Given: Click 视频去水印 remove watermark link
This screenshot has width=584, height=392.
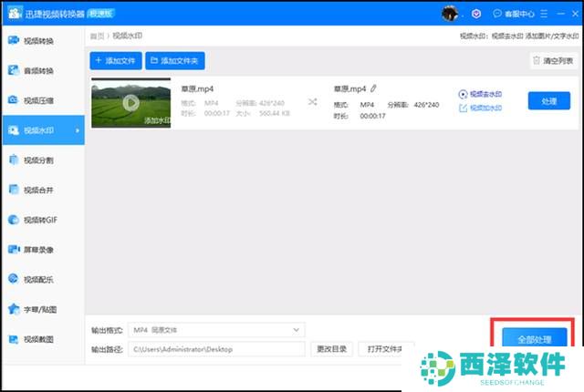Looking at the screenshot, I should point(480,94).
